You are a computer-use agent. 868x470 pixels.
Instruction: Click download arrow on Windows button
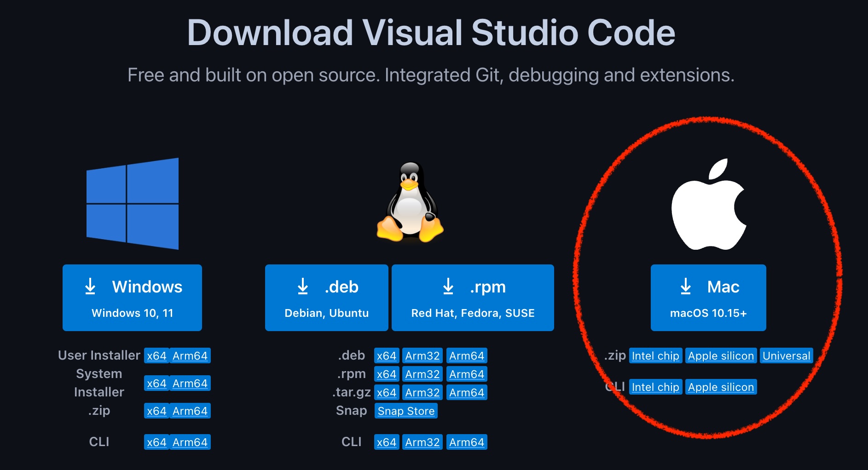tap(90, 287)
